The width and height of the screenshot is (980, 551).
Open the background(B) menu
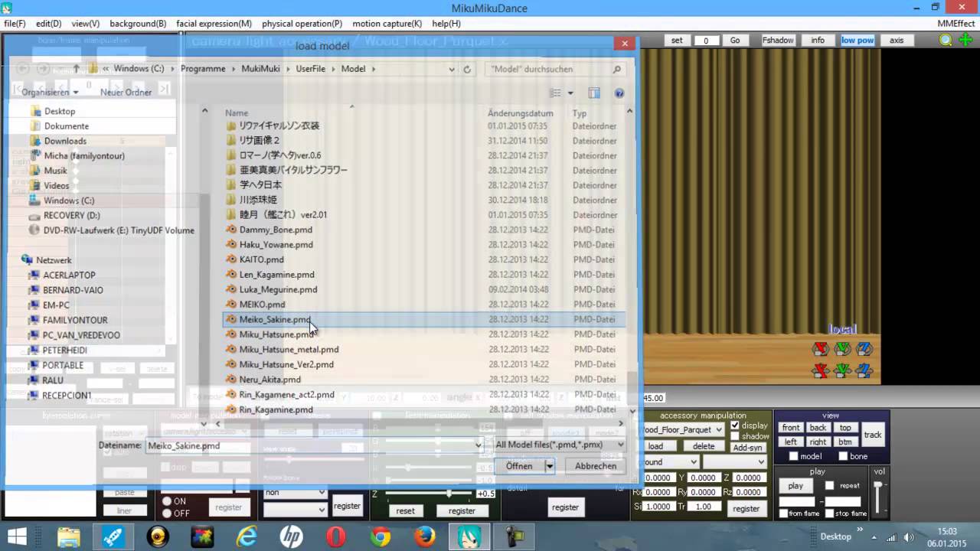pos(138,24)
